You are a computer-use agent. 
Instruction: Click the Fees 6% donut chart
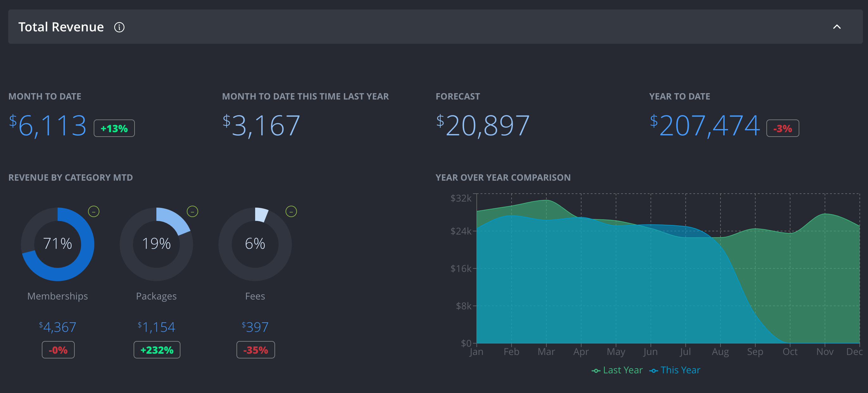point(255,244)
